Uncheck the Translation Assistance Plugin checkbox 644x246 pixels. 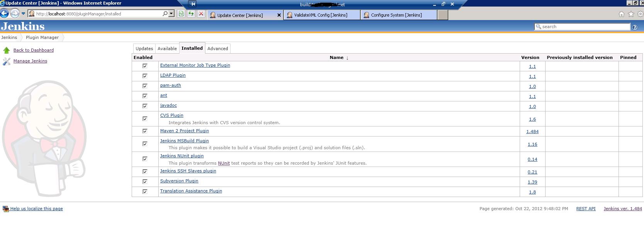click(145, 192)
